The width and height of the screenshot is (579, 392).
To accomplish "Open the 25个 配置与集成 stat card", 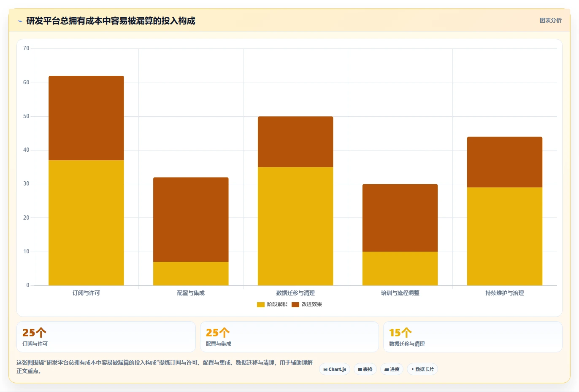I will pos(289,337).
